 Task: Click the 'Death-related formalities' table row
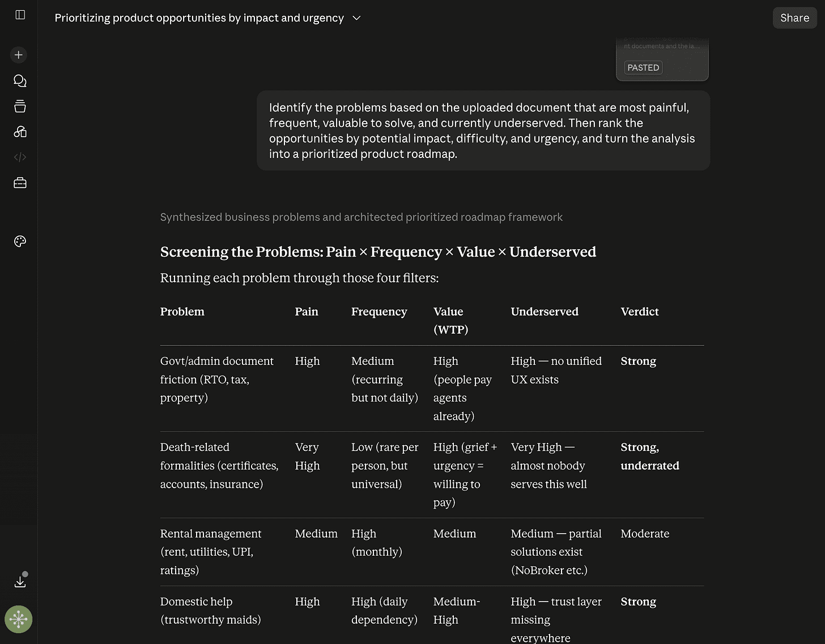(x=432, y=475)
